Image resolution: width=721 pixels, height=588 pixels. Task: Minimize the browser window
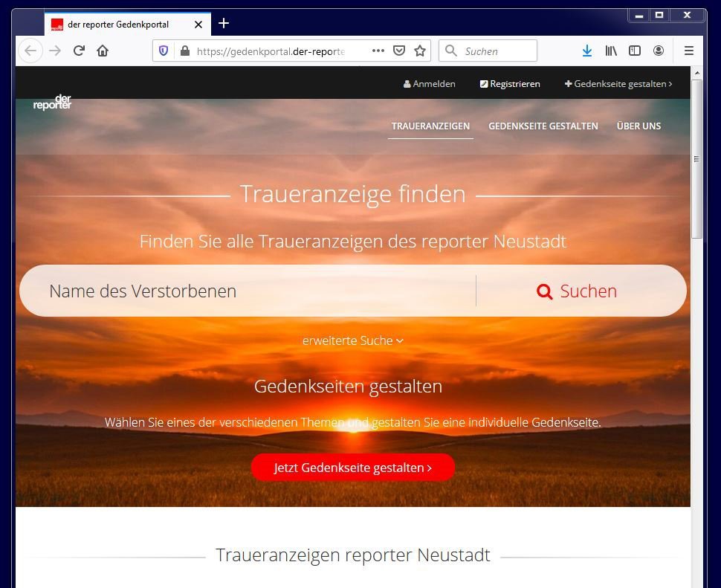point(639,15)
